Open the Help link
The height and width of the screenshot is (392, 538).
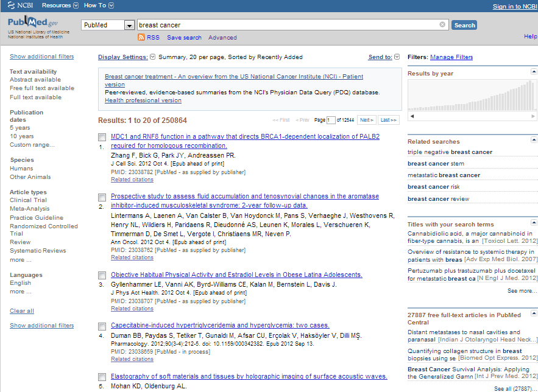(531, 37)
